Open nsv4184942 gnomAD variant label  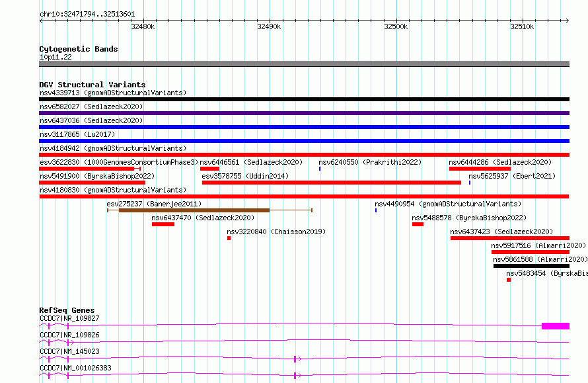coord(113,148)
